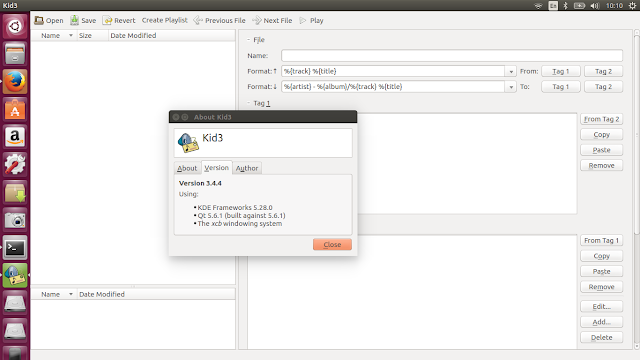Launch Firefox from the dock
This screenshot has width=640, height=360.
point(15,82)
